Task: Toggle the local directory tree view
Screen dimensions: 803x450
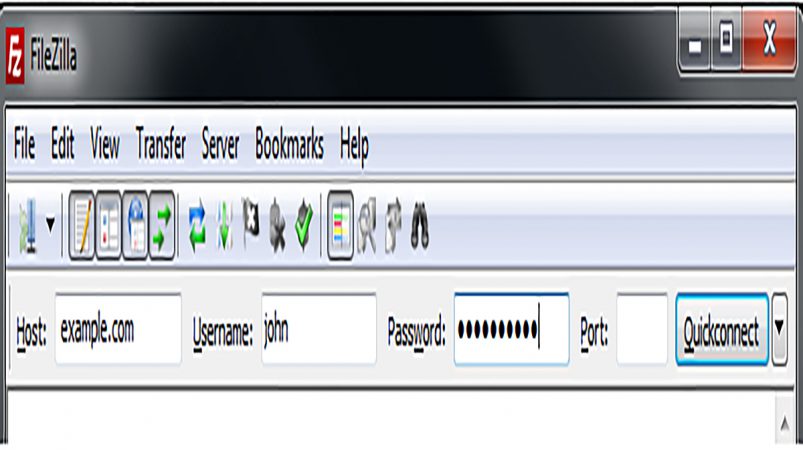Action: (109, 225)
